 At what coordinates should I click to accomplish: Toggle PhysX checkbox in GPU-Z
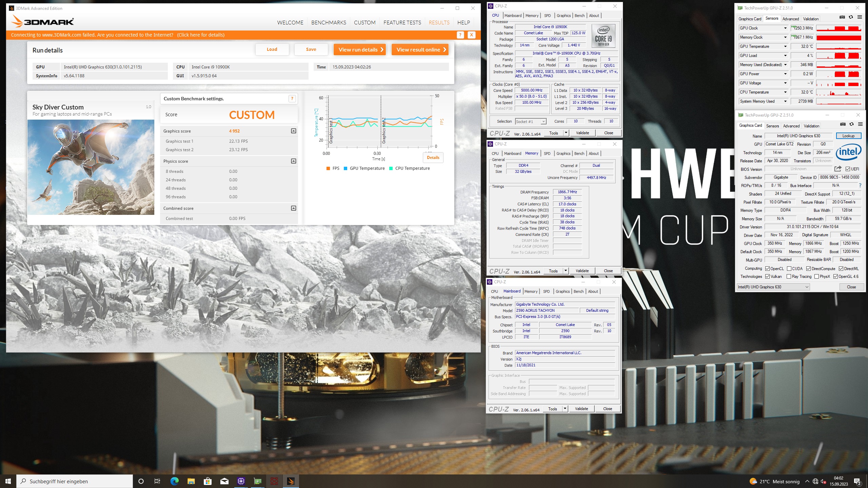pos(817,277)
